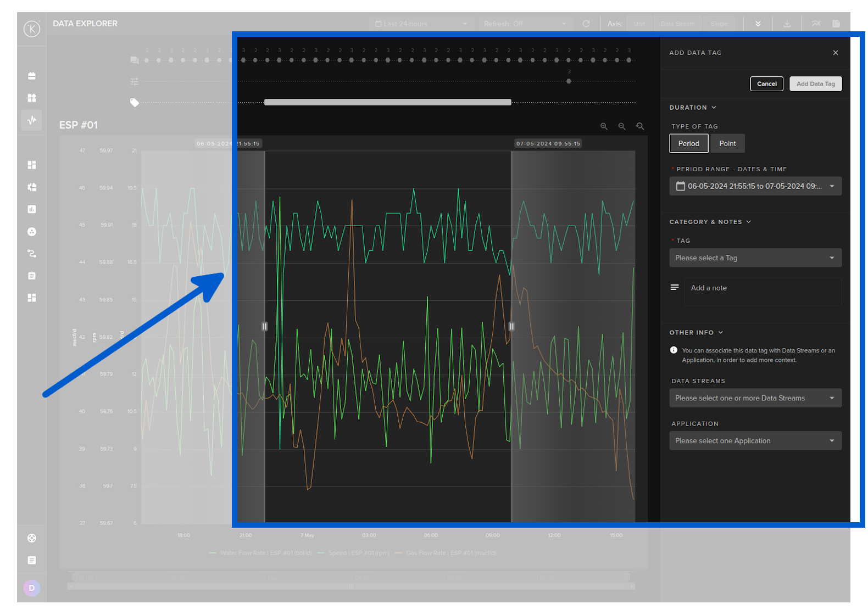Open the Data Streams selection dropdown
The image size is (868, 615).
click(x=755, y=398)
